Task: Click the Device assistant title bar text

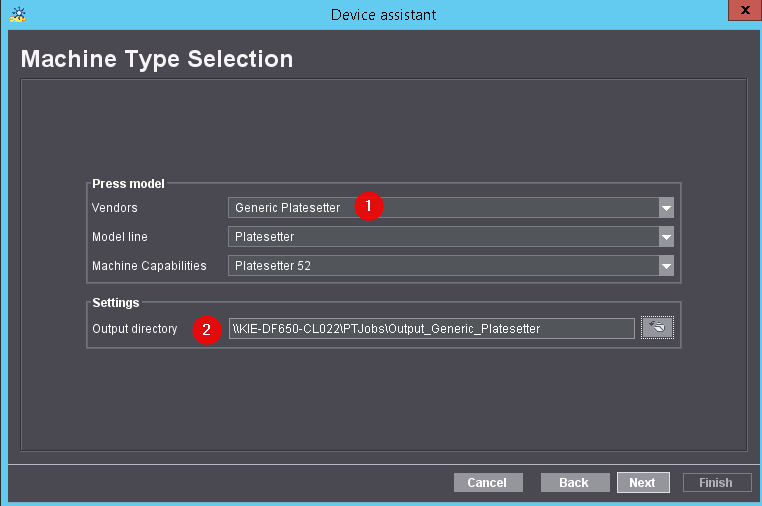Action: tap(383, 15)
